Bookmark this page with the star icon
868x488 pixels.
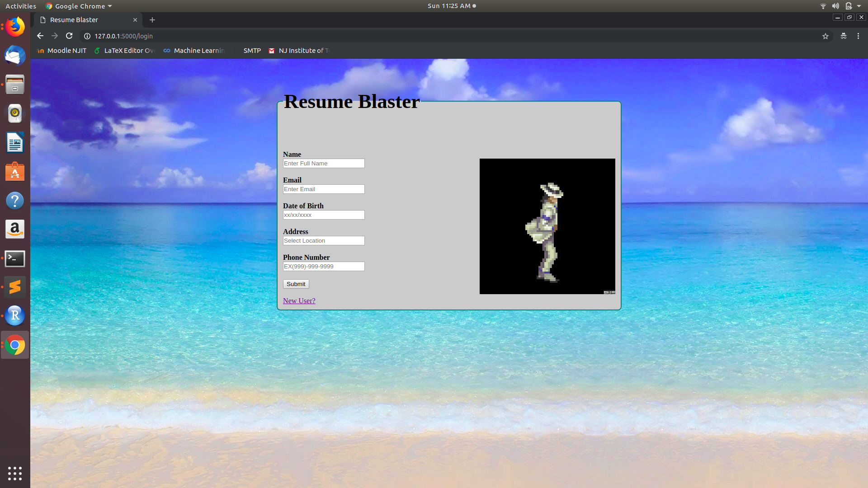point(826,36)
